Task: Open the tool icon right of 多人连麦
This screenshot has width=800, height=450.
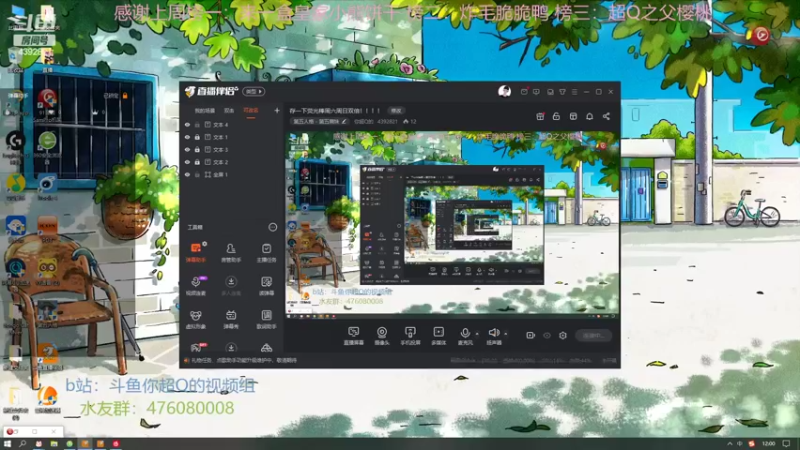Action: pyautogui.click(x=266, y=286)
